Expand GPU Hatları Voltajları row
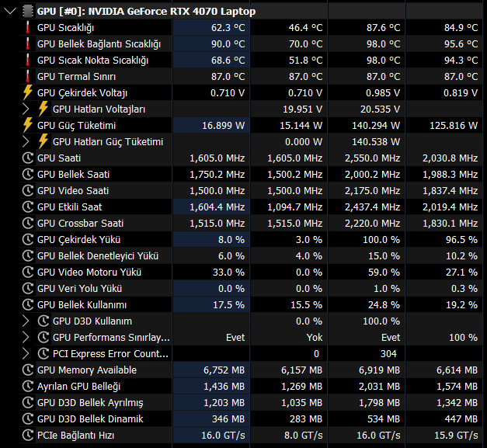The height and width of the screenshot is (448, 487). tap(26, 109)
